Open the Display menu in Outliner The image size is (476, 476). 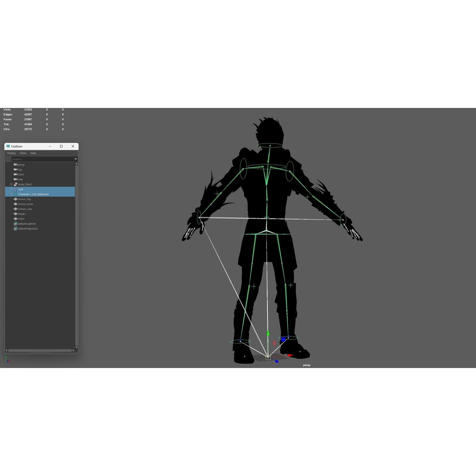11,153
